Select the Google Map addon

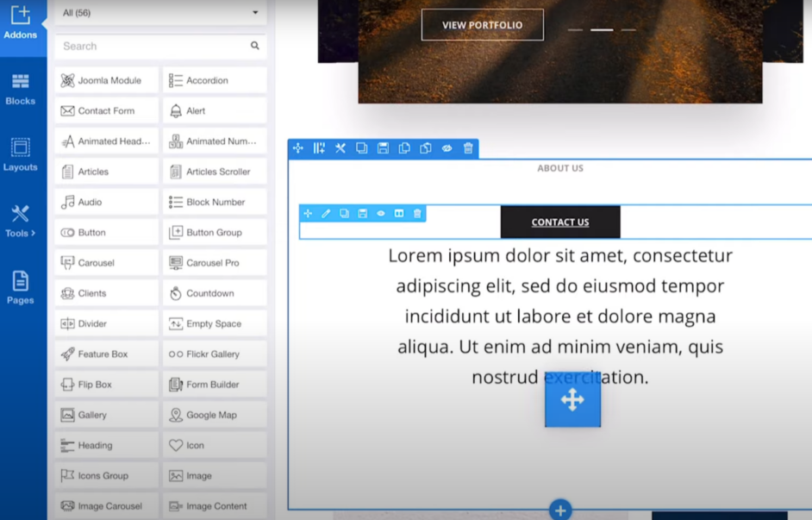pyautogui.click(x=215, y=415)
